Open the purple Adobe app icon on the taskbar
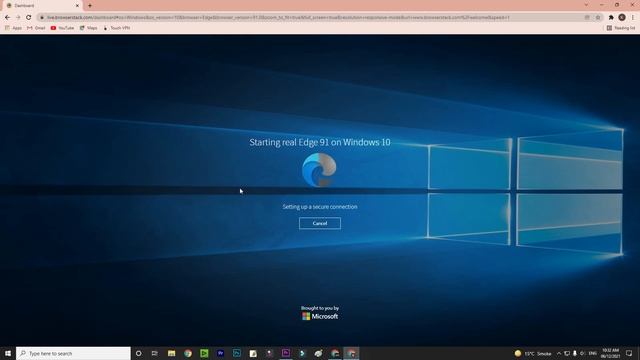Screen dimensions: 640x360 286,353
